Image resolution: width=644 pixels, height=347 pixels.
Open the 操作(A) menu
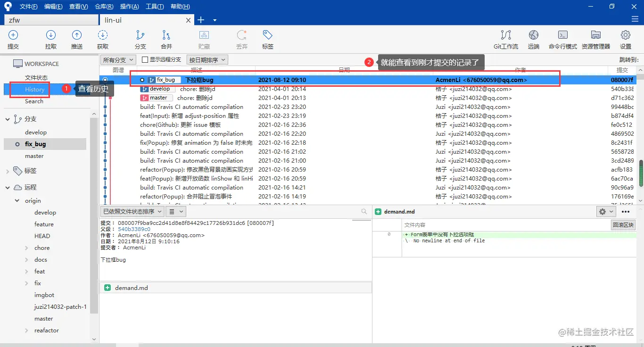129,7
